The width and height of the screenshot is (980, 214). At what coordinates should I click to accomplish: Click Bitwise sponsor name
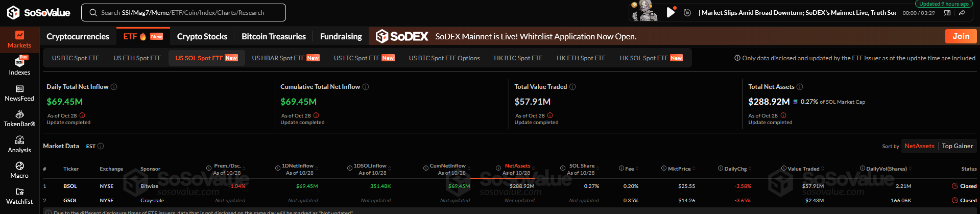[149, 186]
